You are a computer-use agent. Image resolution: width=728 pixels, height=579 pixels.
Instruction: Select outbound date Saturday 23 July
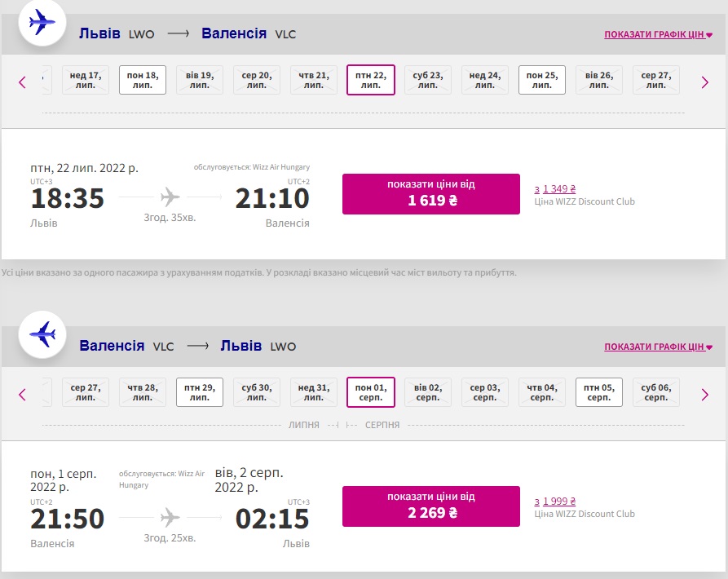click(x=428, y=80)
